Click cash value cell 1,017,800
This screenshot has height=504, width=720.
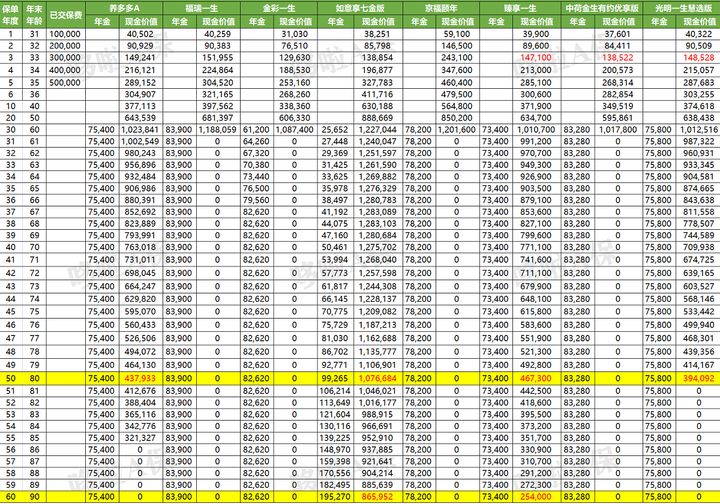tap(618, 130)
